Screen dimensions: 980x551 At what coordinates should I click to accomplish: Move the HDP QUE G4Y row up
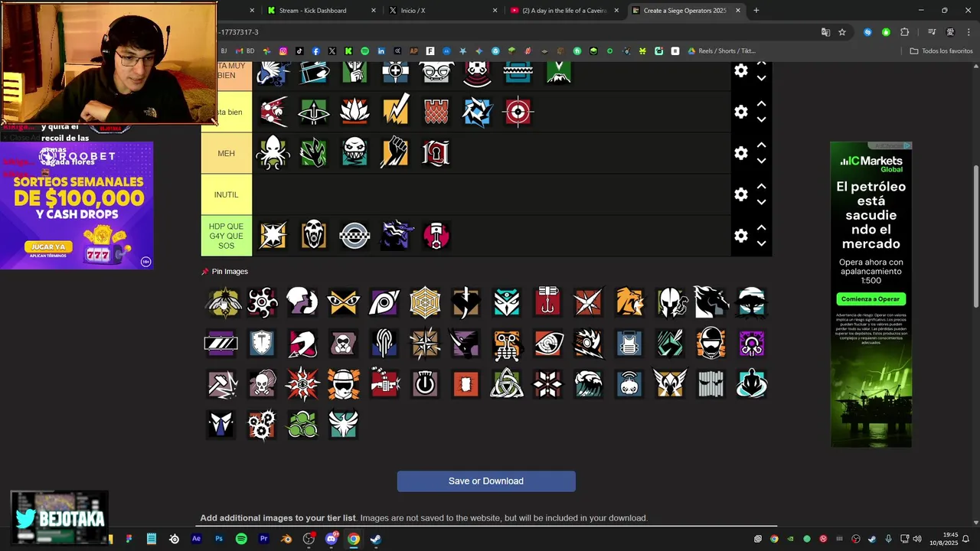pyautogui.click(x=762, y=228)
